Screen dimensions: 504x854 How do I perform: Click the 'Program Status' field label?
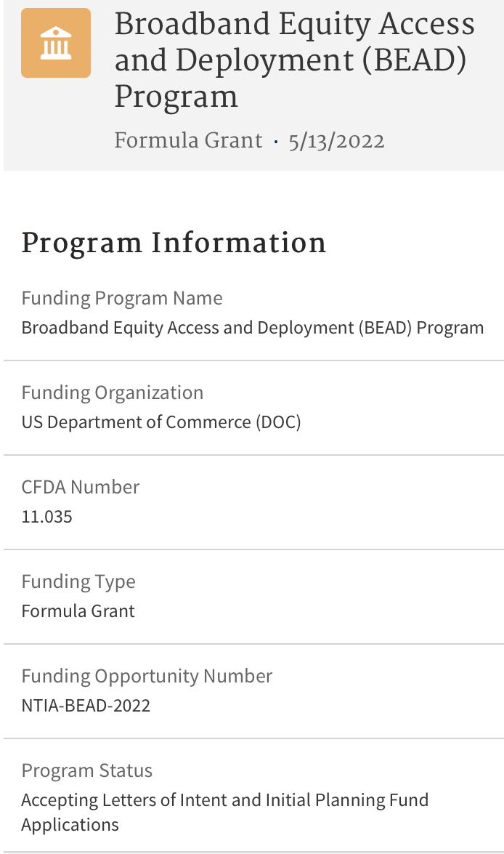tap(87, 770)
